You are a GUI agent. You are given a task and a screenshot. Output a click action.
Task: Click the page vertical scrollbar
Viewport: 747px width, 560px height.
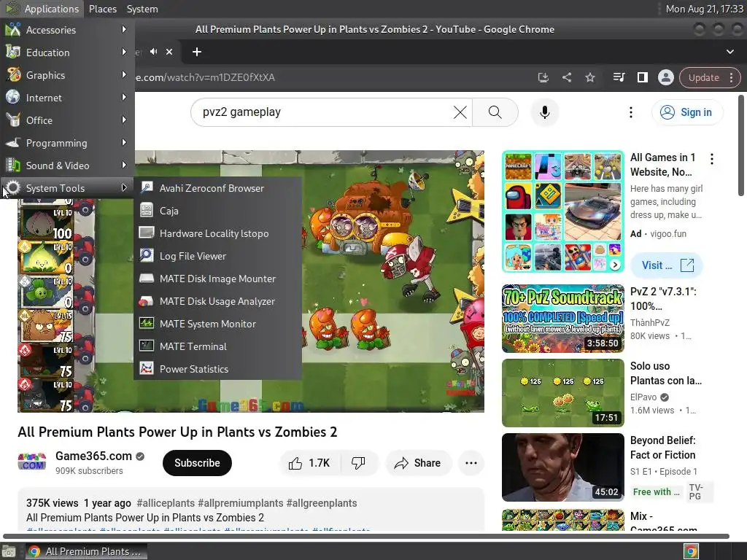tap(741, 145)
